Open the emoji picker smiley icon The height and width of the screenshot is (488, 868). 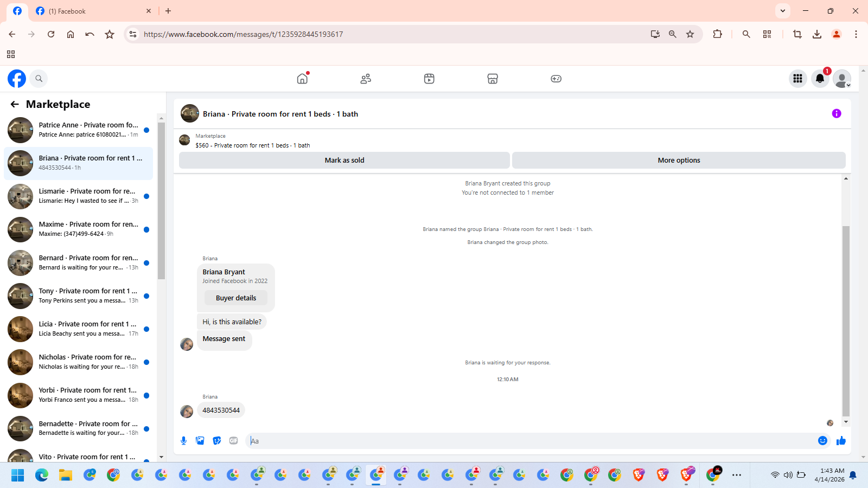click(x=822, y=441)
